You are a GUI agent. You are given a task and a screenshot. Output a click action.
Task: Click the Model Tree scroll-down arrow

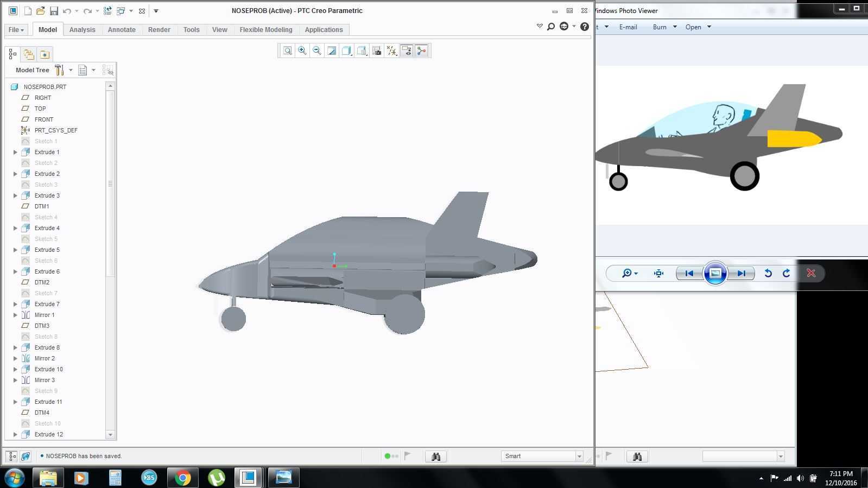coord(111,434)
